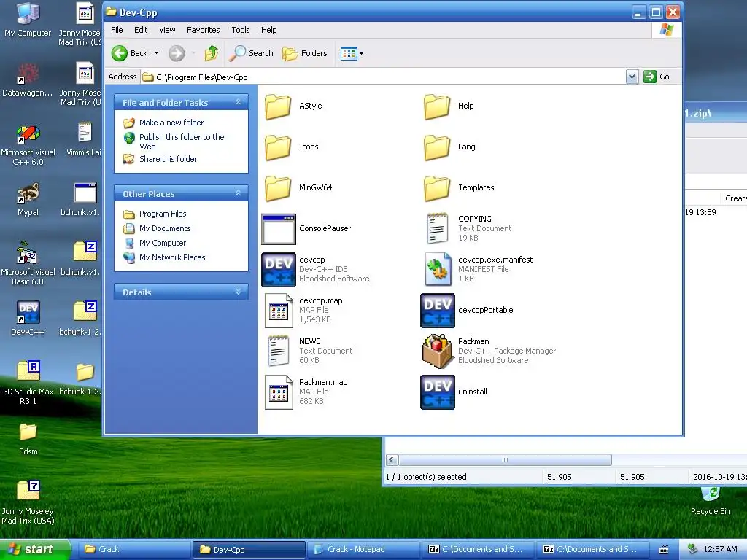Screen dimensions: 747x560
Task: Select the devcpp.exe.manifest file icon
Action: [x=438, y=269]
